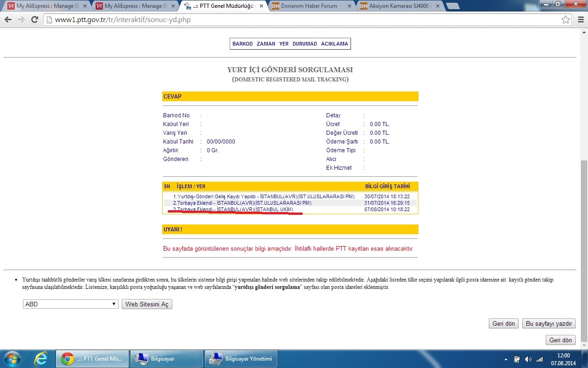Open the Aksiyon Kamerası SJ4000 tab
Viewport: 588px width, 368px height.
click(399, 6)
